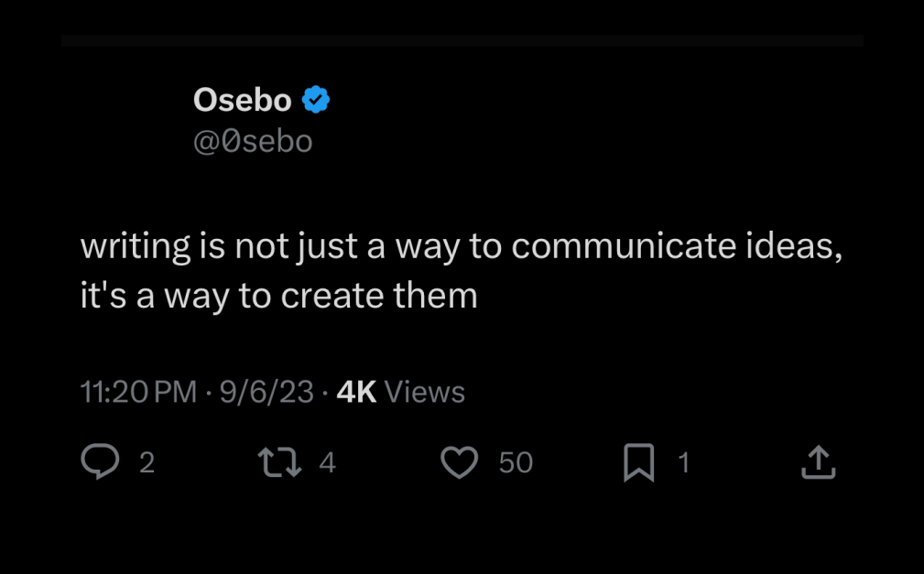The image size is (924, 574).
Task: Click the 11:20 PM timestamp
Action: [x=138, y=393]
